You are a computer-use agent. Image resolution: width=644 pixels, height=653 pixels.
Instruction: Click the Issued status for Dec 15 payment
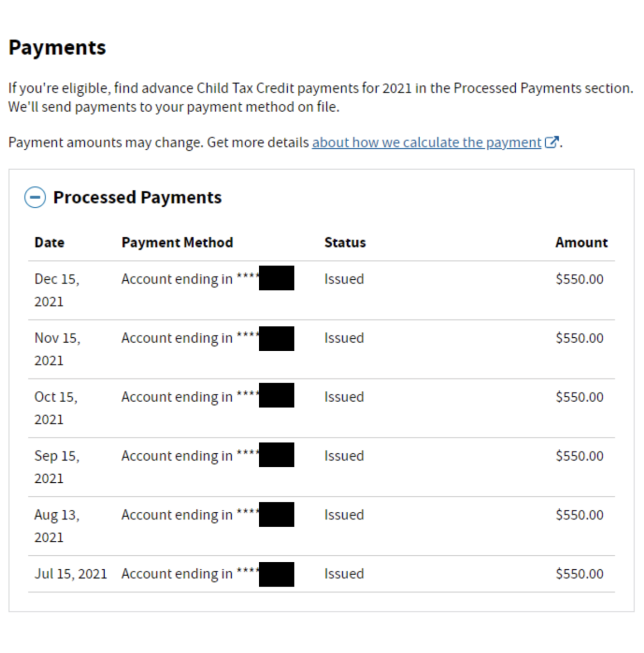point(344,279)
